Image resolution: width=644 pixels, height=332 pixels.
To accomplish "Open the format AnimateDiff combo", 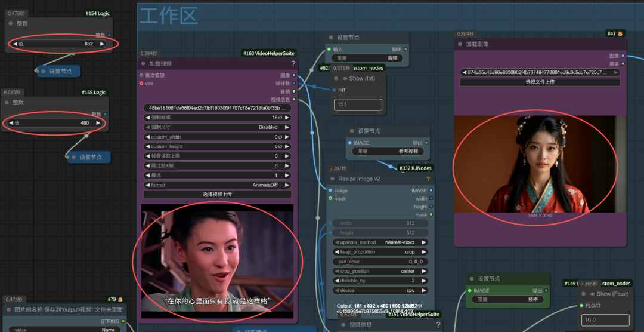I will 217,185.
